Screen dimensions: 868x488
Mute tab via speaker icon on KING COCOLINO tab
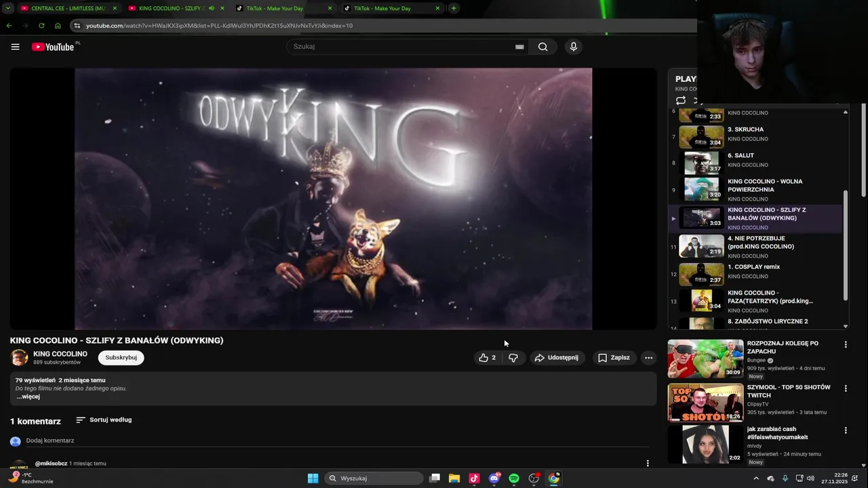[x=212, y=8]
